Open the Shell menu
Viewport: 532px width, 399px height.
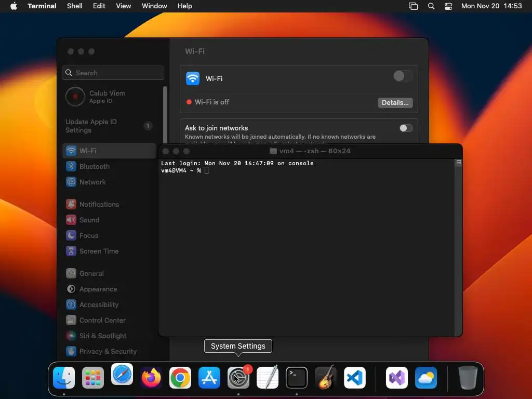pyautogui.click(x=75, y=6)
